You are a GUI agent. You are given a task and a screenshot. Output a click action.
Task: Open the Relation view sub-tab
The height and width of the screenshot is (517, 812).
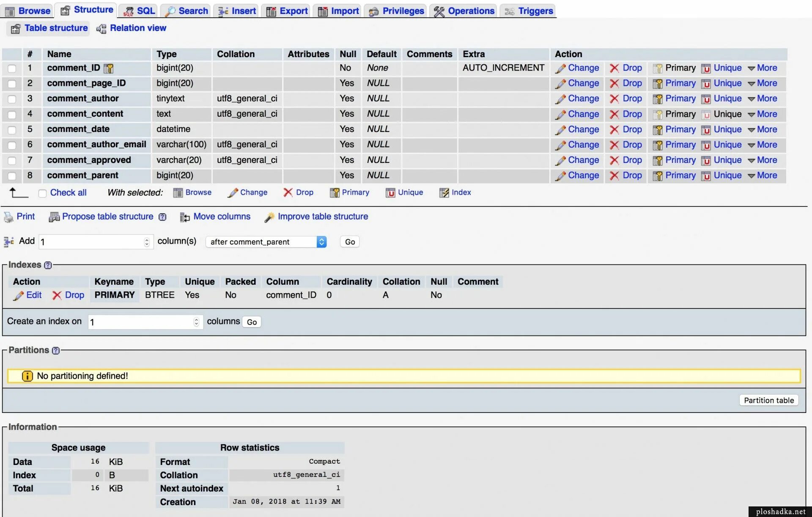[131, 28]
